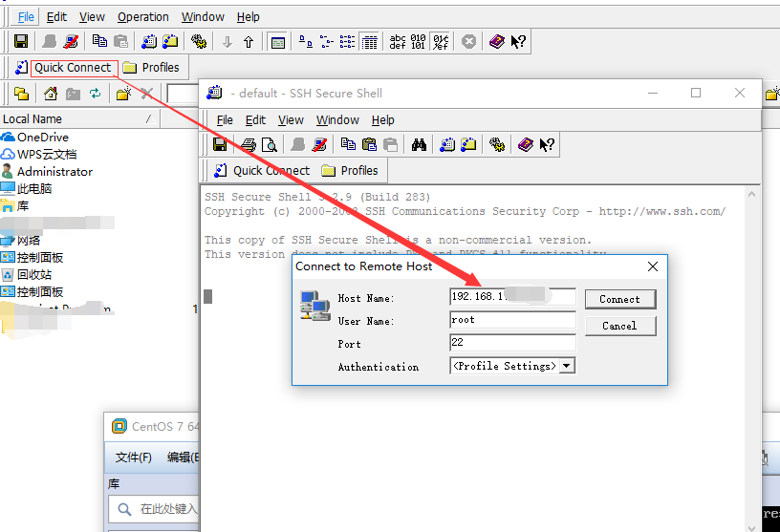Open 文件(F) menu in CentOS window

[133, 458]
